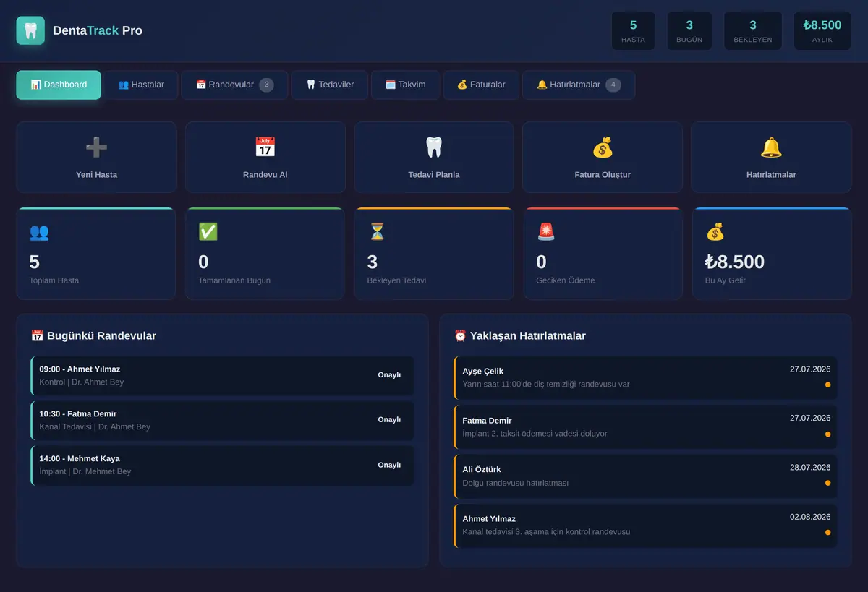Click the green checkmark on Tamamlanan Bugün
This screenshot has width=868, height=592.
point(208,231)
